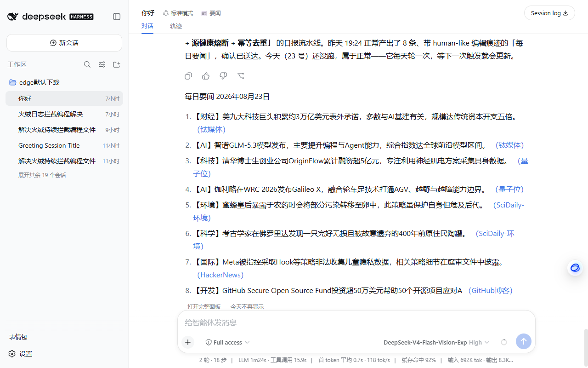Copy the assistant reply
The width and height of the screenshot is (588, 368).
188,76
